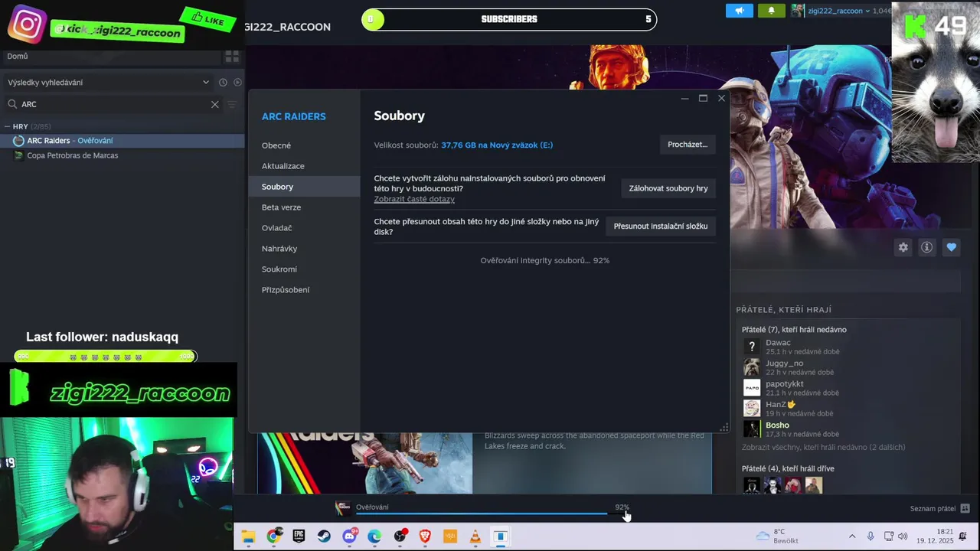The width and height of the screenshot is (980, 551).
Task: Open the Ovladač tab
Action: coord(277,228)
